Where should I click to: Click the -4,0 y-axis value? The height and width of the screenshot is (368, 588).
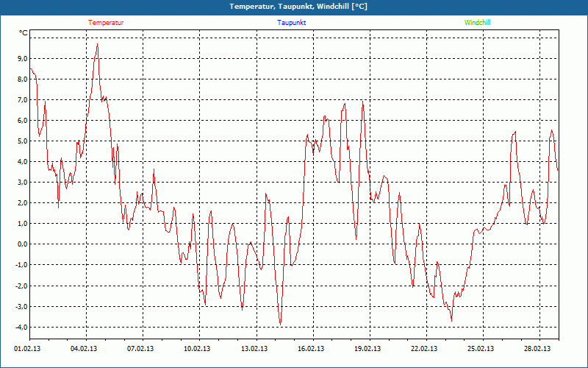pyautogui.click(x=22, y=328)
